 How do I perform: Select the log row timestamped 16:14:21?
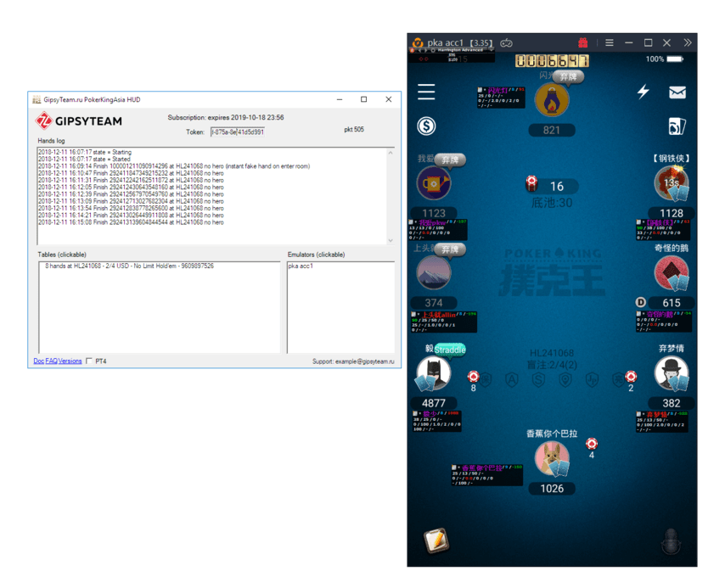131,215
